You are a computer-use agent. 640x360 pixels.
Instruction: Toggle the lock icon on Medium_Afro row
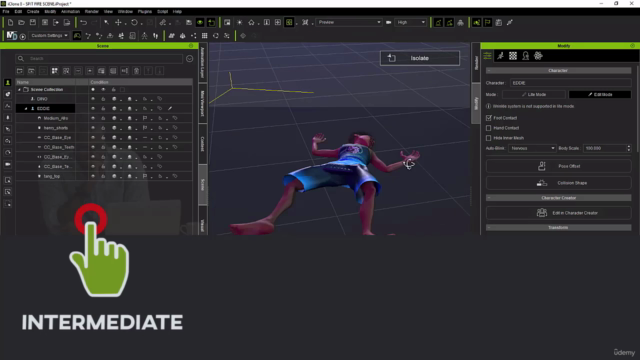103,118
